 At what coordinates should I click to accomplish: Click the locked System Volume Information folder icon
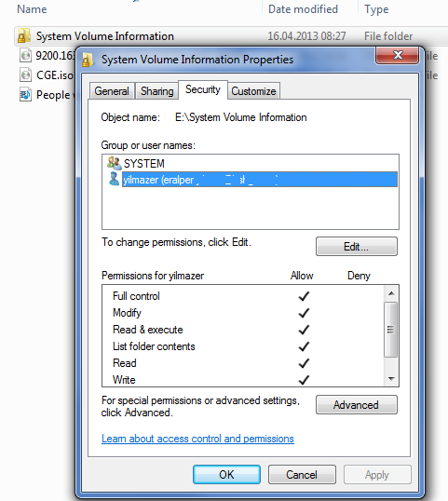pos(24,35)
